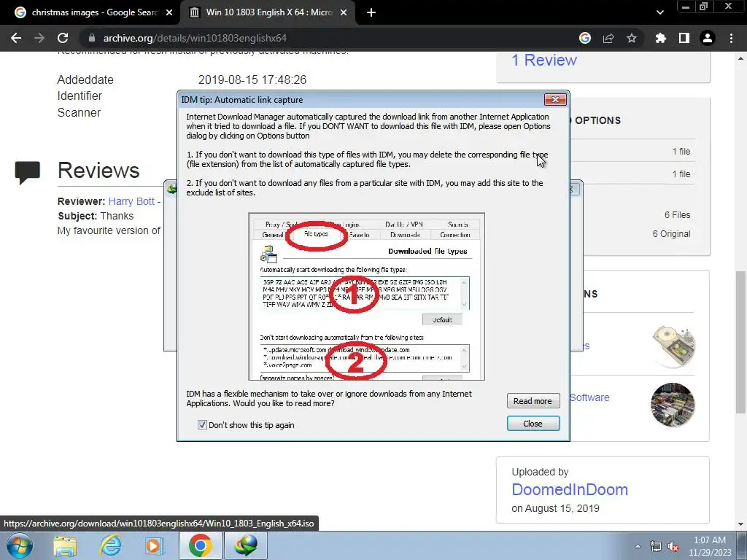Click the first 1 file download option
Viewport: 747px width, 560px height.
click(681, 152)
